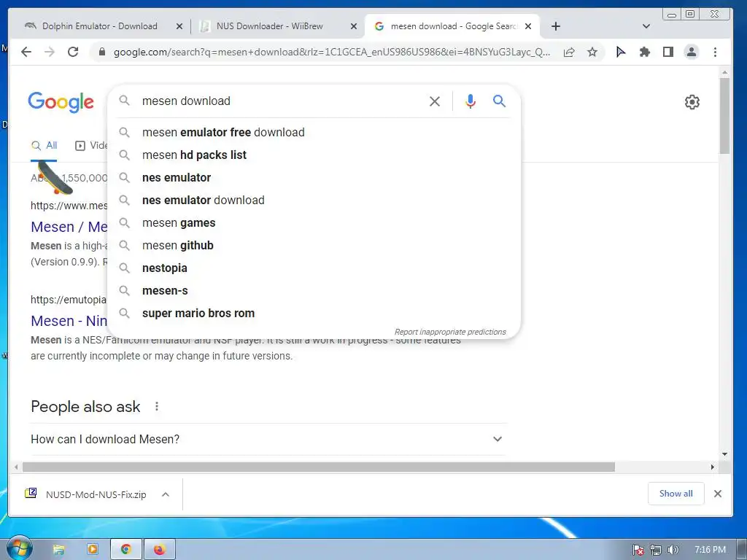Screen dimensions: 747x560
Task: Open Google quick settings gear
Action: point(692,102)
